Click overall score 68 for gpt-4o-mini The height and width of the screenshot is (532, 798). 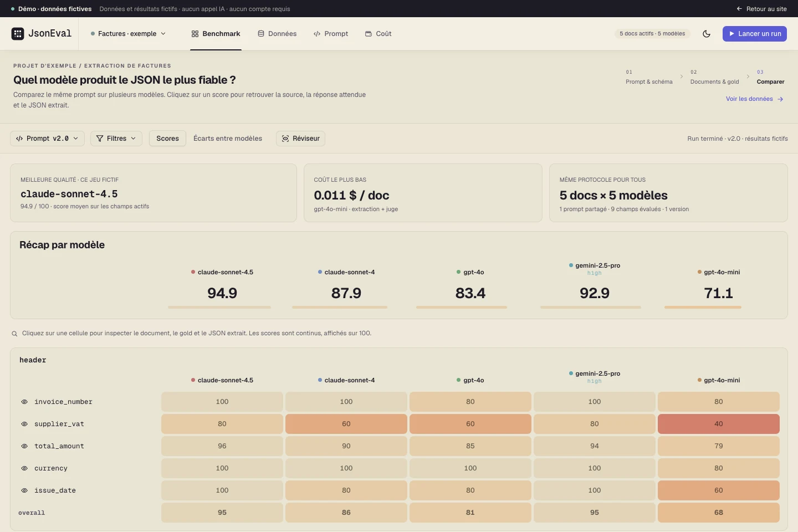coord(719,513)
